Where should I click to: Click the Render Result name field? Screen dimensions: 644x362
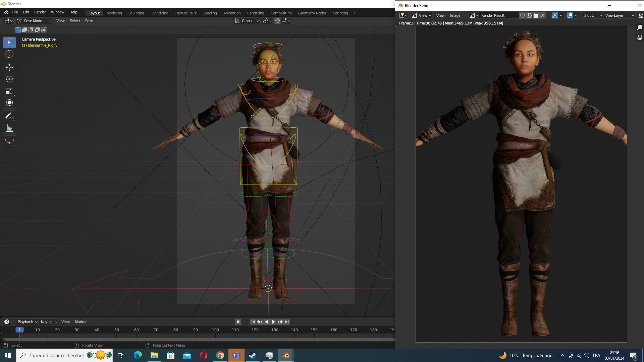pos(499,15)
